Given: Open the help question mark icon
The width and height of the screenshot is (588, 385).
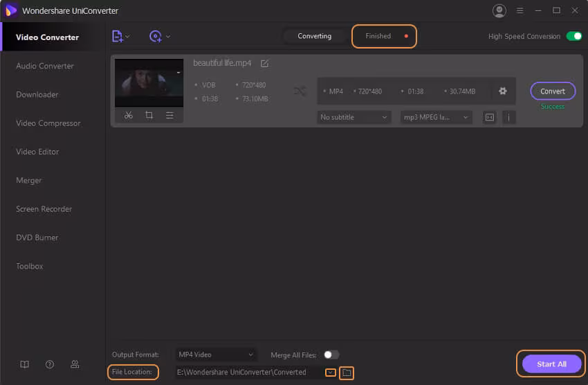Looking at the screenshot, I should [50, 364].
